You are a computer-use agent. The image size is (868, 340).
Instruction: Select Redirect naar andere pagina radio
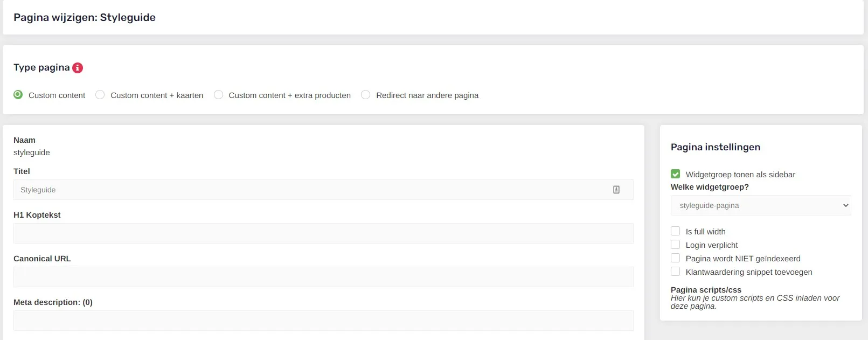[366, 95]
